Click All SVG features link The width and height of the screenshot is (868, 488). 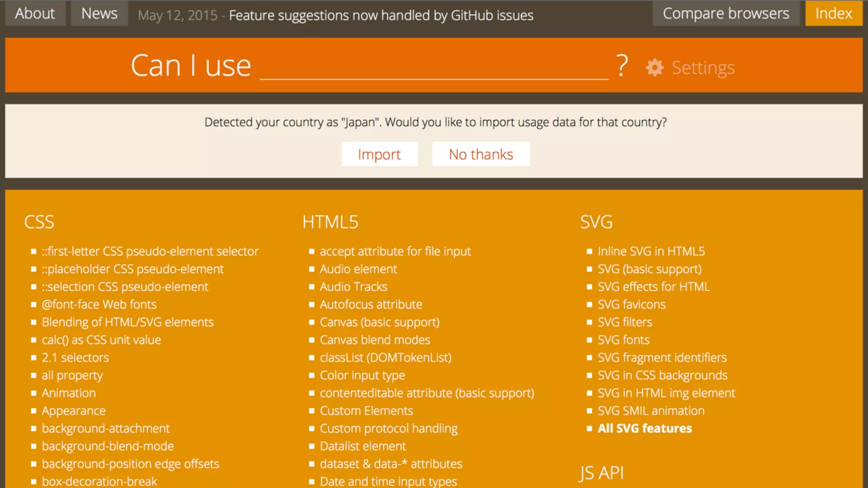(645, 428)
